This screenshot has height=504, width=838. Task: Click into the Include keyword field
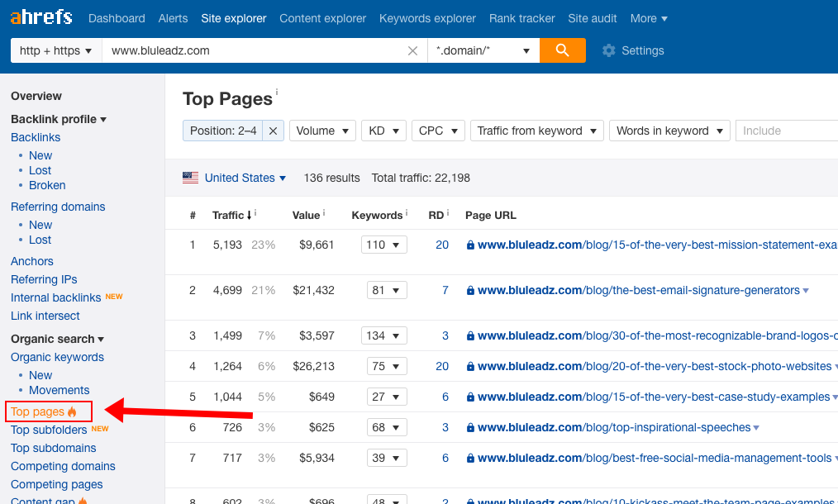click(787, 131)
